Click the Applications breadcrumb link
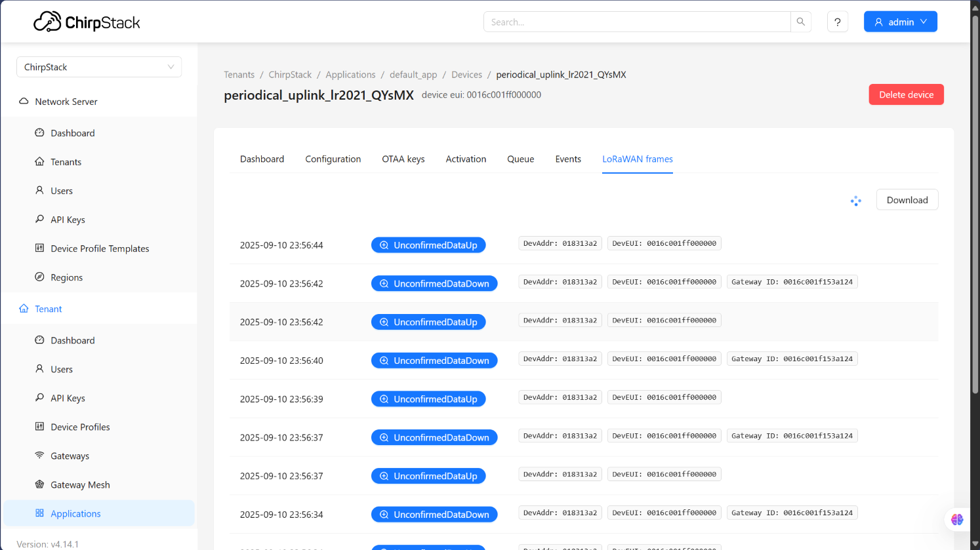Image resolution: width=980 pixels, height=550 pixels. [350, 75]
